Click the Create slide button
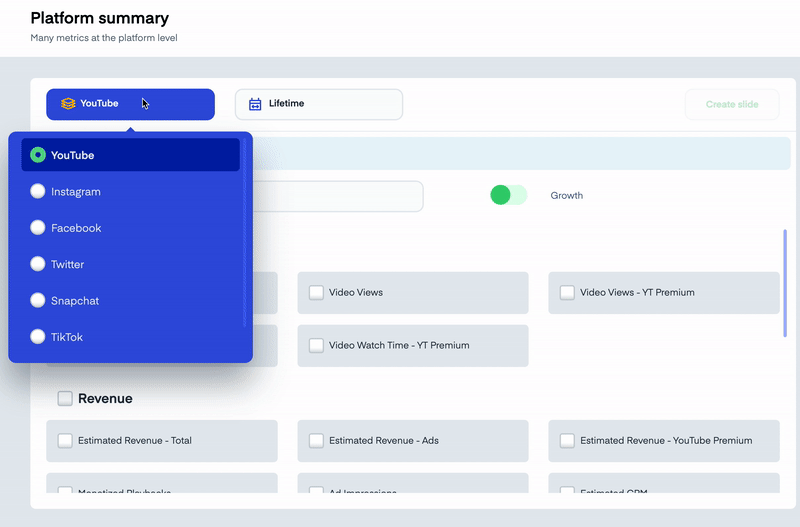The width and height of the screenshot is (800, 527). coord(732,105)
